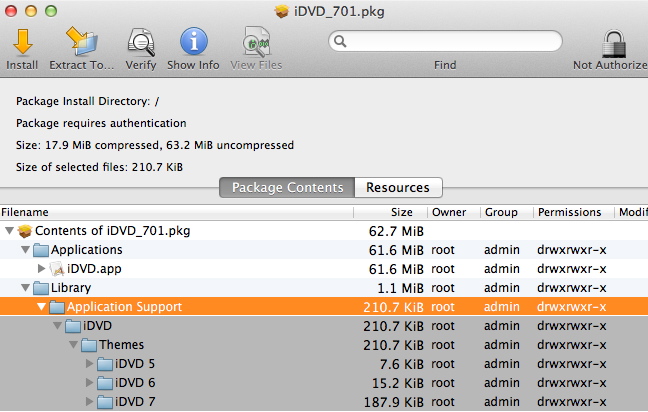Click the red close window button
The width and height of the screenshot is (648, 412).
(11, 11)
